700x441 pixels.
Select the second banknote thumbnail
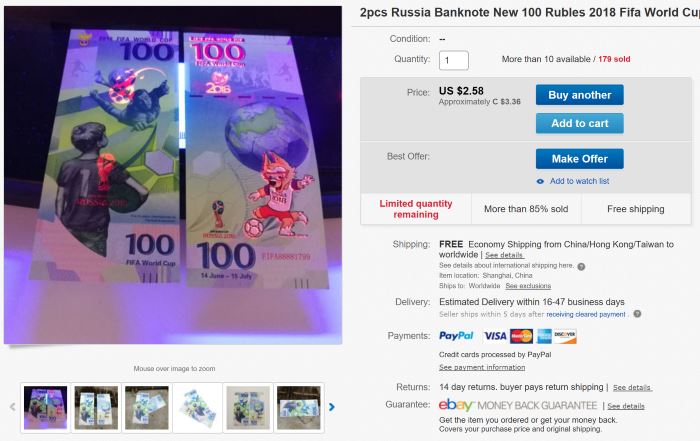tap(96, 408)
